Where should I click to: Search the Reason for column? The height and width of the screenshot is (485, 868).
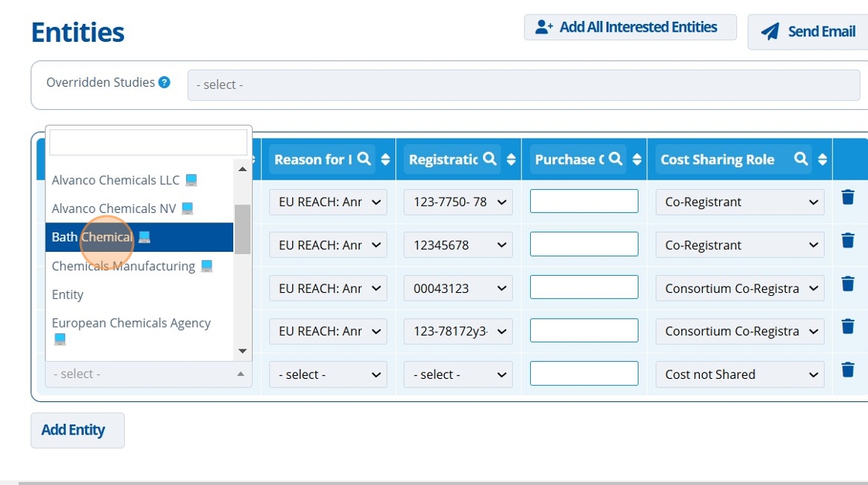[363, 159]
